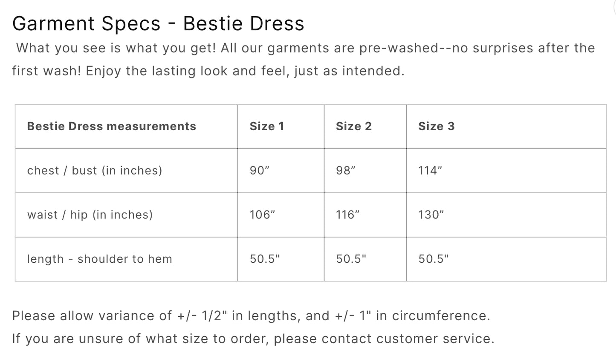Select the 114" chest value for Size 3
This screenshot has height=364, width=616.
pos(430,171)
